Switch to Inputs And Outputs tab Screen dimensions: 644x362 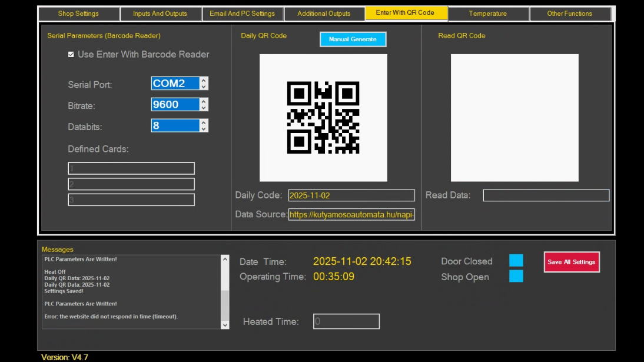pos(160,14)
